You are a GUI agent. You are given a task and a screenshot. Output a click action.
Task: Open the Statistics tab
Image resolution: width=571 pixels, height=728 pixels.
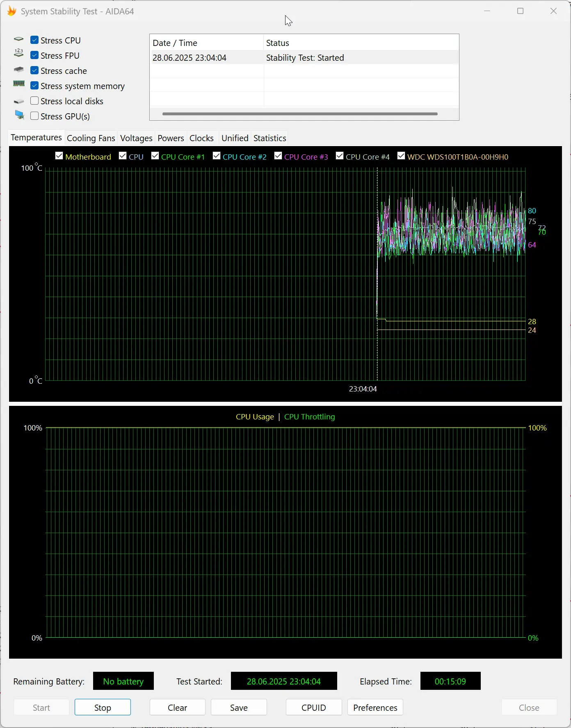point(270,138)
